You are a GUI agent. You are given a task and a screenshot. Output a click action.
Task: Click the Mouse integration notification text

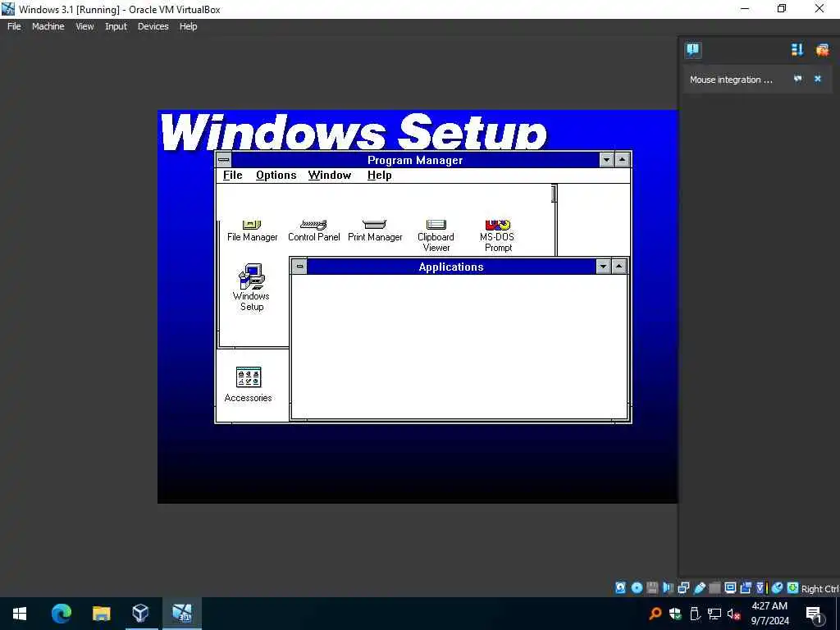point(731,80)
